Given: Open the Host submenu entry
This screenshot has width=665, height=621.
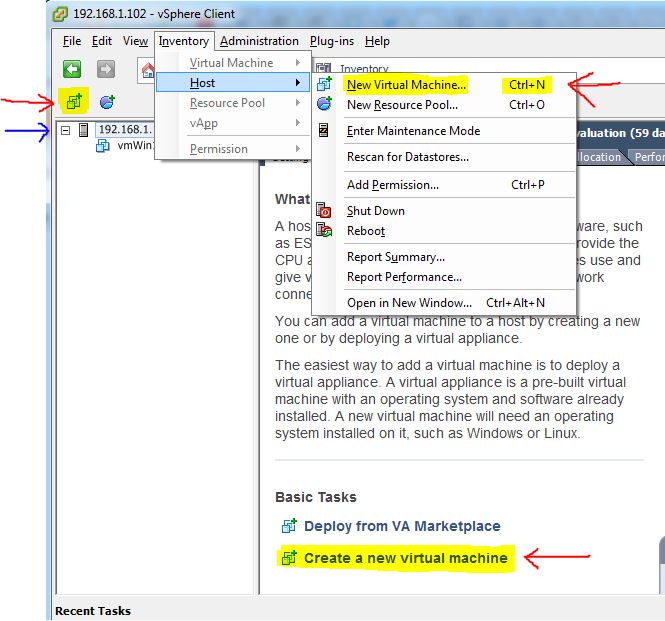Looking at the screenshot, I should tap(233, 82).
